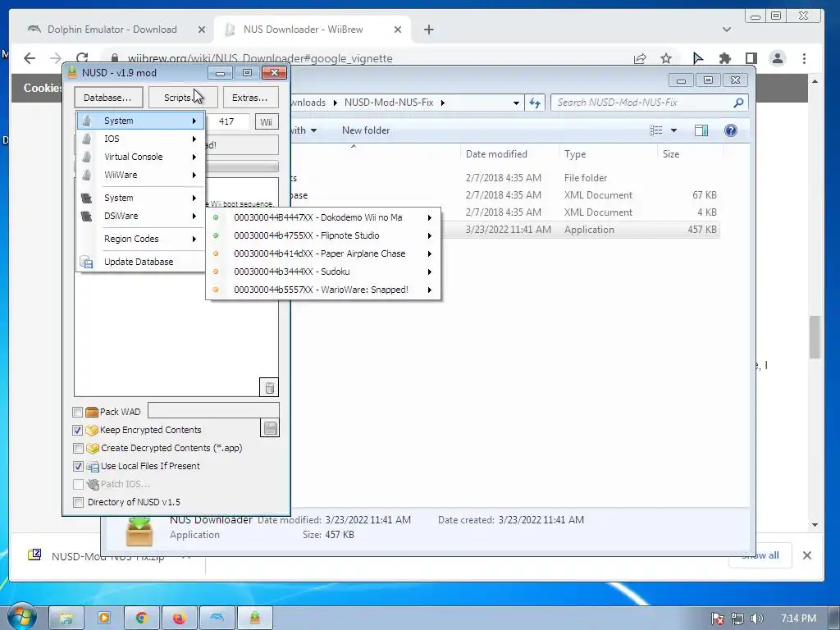Screen dimensions: 840x630
Task: Pick Paper Airplane Chase title entry
Action: (323, 254)
